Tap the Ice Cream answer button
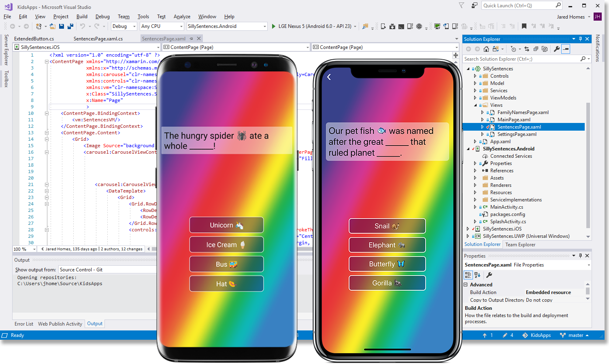Image resolution: width=609 pixels, height=364 pixels. (226, 245)
